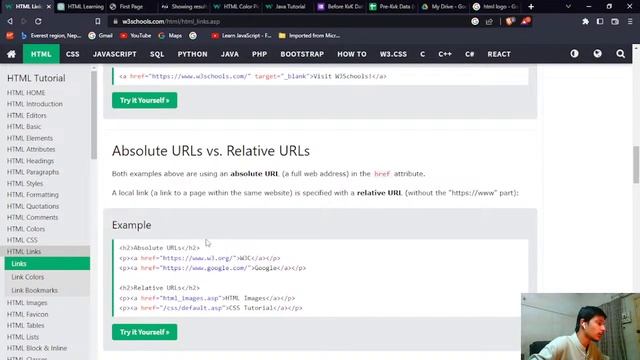The image size is (640, 360).
Task: Toggle dark mode contrast icon
Action: coord(574,54)
